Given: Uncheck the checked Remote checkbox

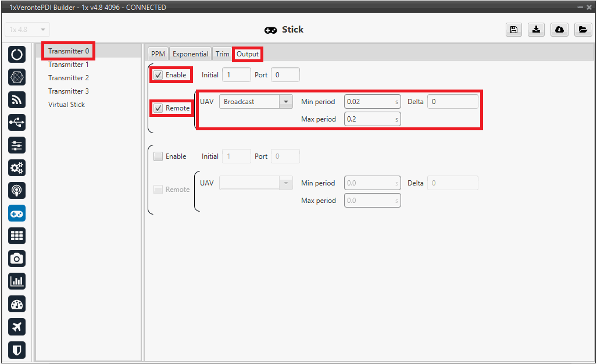Looking at the screenshot, I should 158,108.
